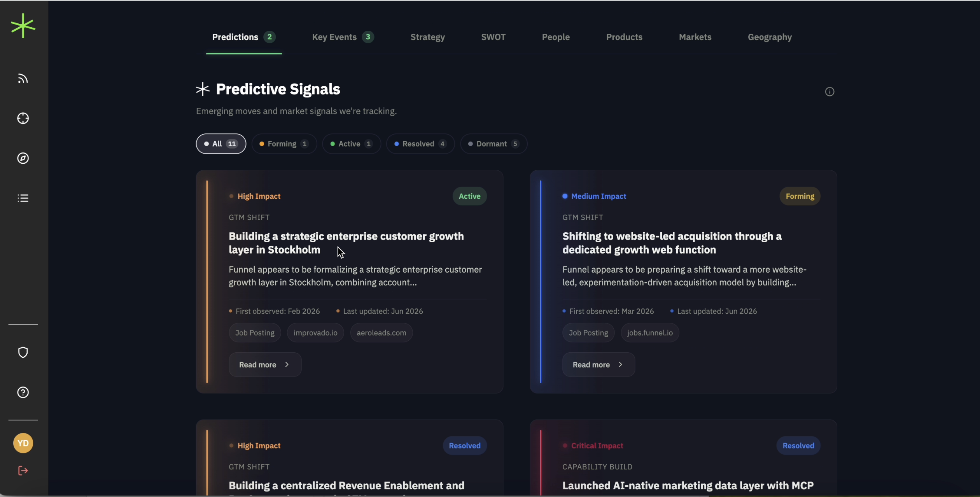Open the list icon in sidebar
980x497 pixels.
click(23, 198)
